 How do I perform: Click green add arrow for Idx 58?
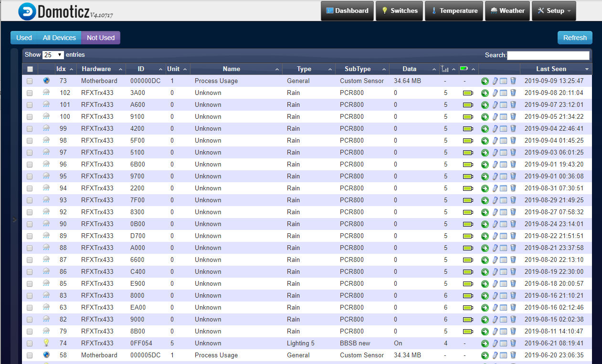(485, 355)
